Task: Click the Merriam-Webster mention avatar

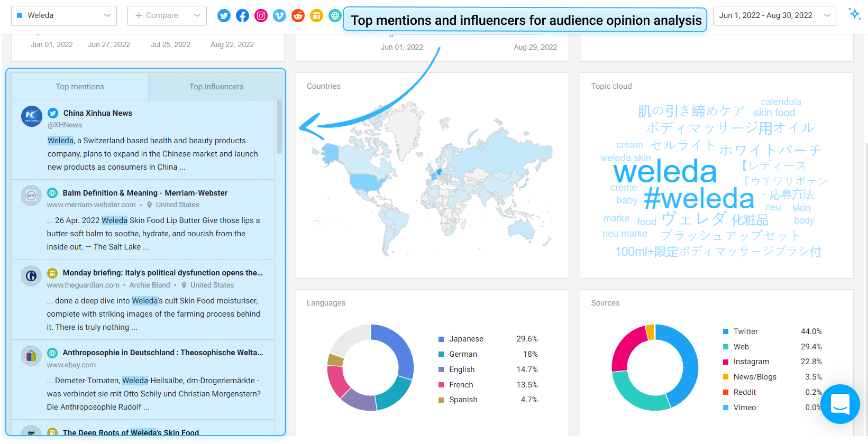Action: pos(31,196)
